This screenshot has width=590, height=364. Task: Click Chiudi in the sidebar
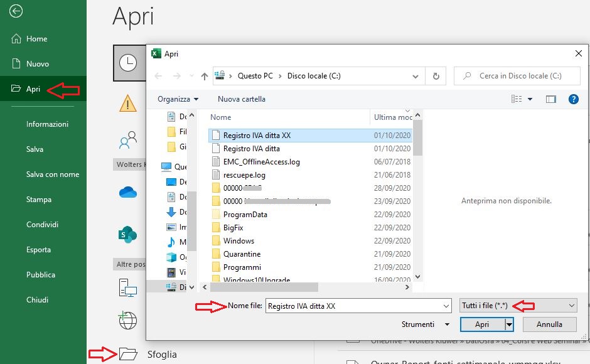click(x=37, y=300)
